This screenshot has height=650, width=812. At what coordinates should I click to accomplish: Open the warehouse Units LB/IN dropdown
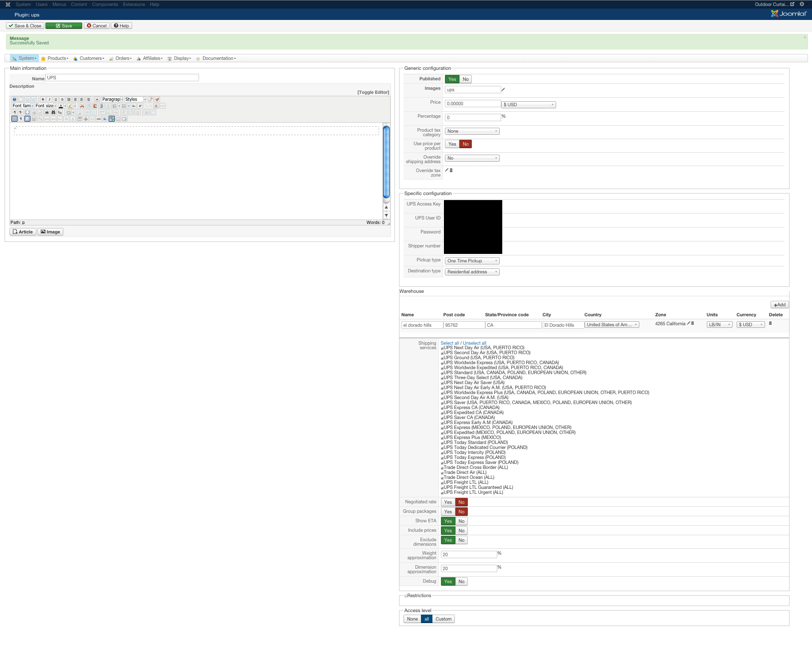coord(719,325)
